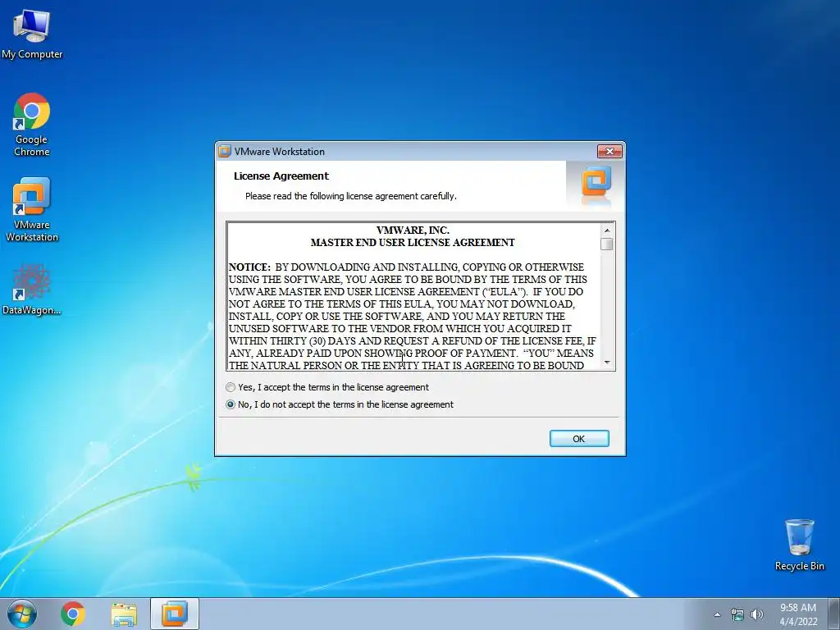The image size is (840, 630).
Task: Open the volume speaker tray icon
Action: pyautogui.click(x=757, y=614)
